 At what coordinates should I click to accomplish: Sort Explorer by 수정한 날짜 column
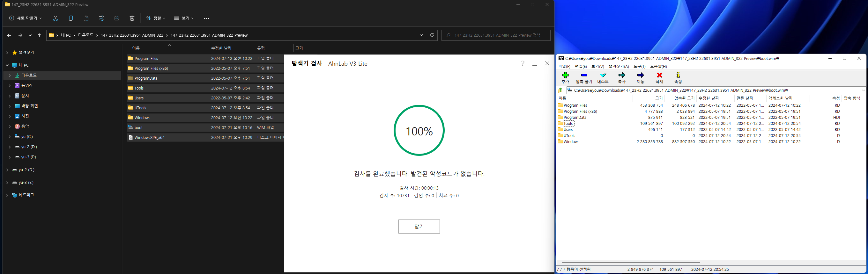(232, 48)
